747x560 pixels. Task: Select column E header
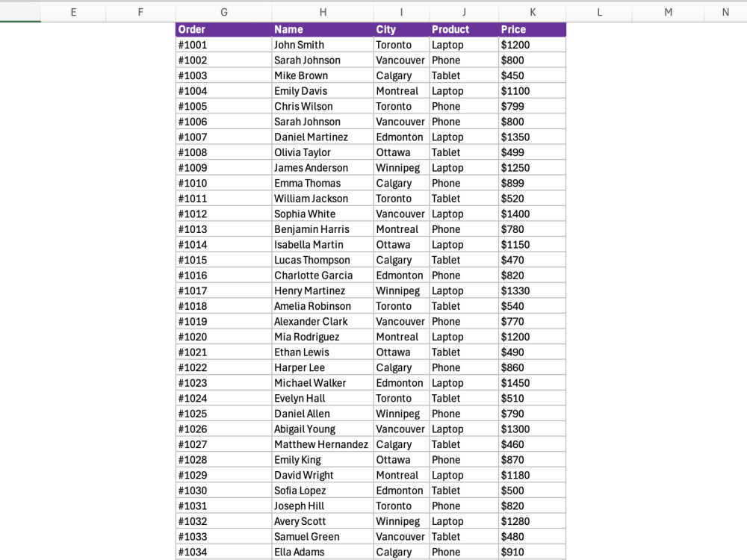tap(73, 12)
